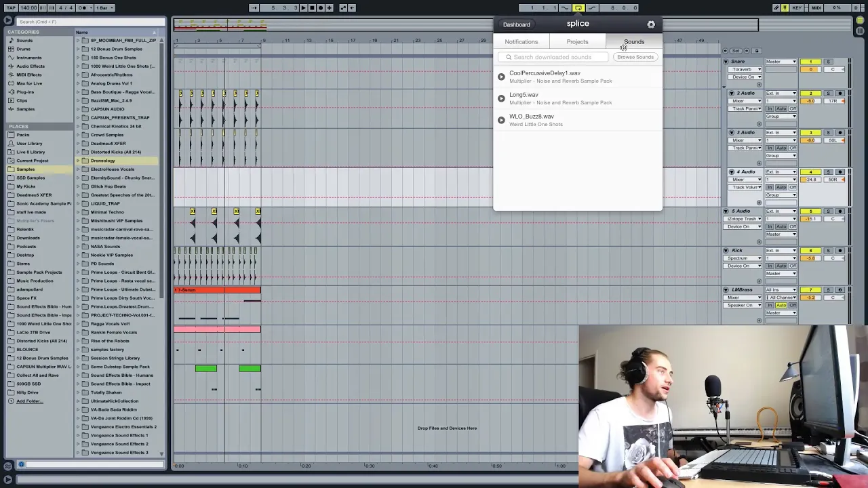The width and height of the screenshot is (868, 488).
Task: Deactivate track 4 Audio yellow activator
Action: click(811, 171)
